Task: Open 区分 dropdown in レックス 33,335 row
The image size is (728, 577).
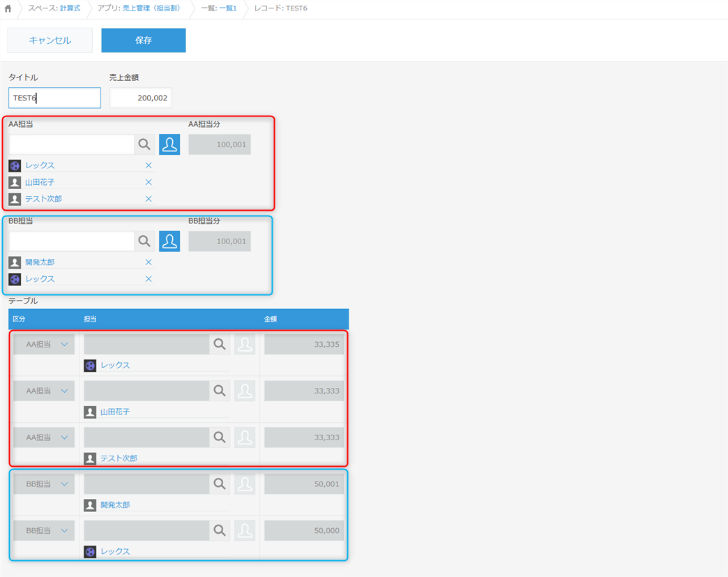Action: pyautogui.click(x=44, y=344)
